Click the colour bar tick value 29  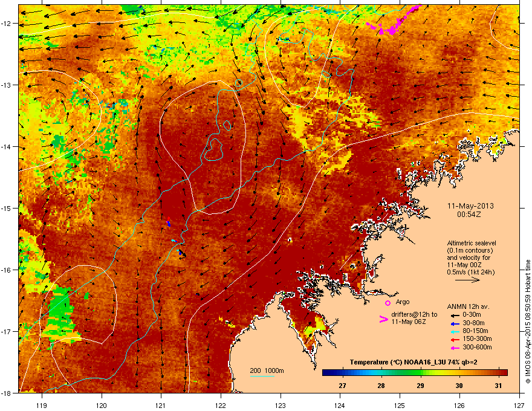[420, 386]
